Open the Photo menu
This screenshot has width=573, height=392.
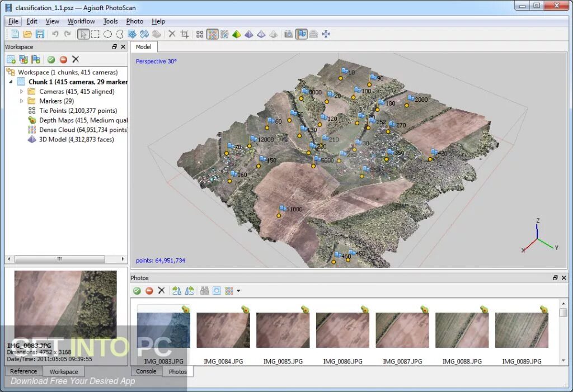tap(134, 21)
